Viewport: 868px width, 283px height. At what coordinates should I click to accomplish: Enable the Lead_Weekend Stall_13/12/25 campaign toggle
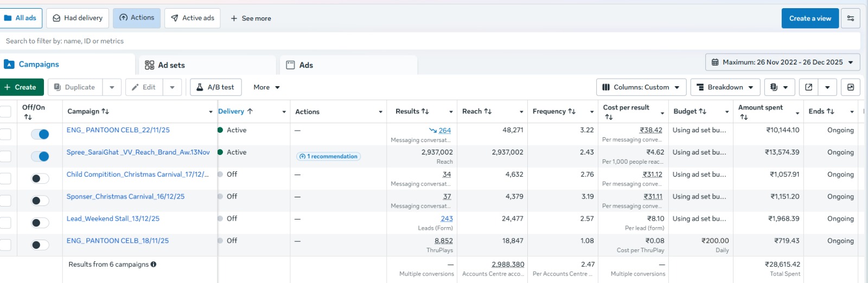pyautogui.click(x=40, y=223)
